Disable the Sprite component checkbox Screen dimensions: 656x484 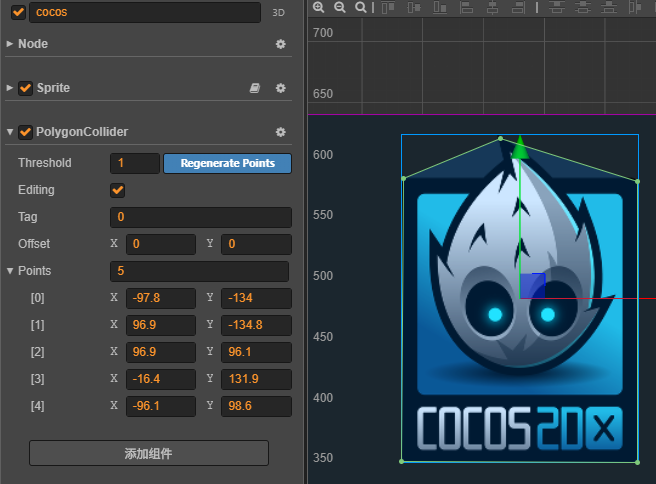click(26, 88)
